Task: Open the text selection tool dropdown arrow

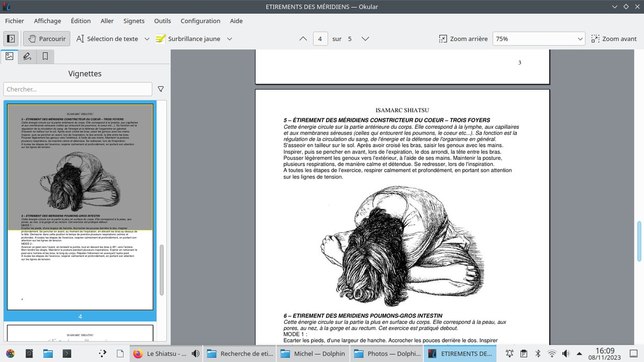Action: pyautogui.click(x=147, y=39)
